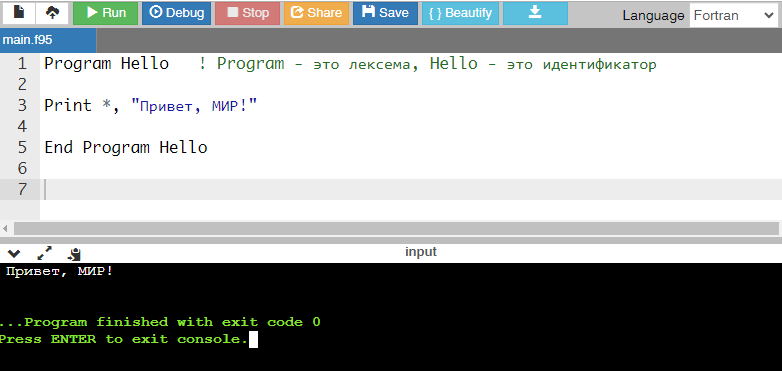Click the green comment text on line 1
Screen dimensions: 782x371
(x=427, y=64)
